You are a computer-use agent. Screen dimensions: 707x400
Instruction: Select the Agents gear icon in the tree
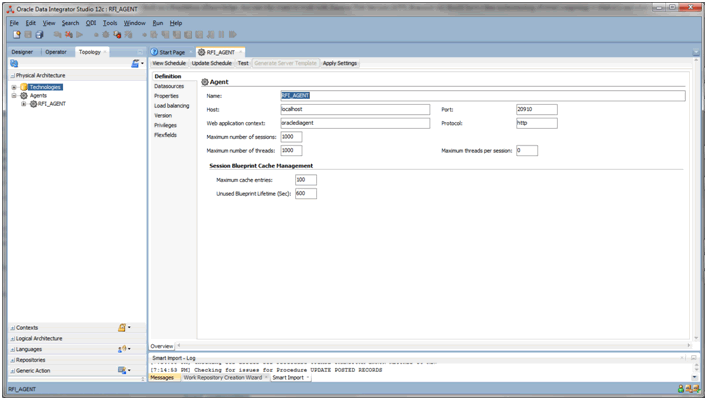[24, 96]
